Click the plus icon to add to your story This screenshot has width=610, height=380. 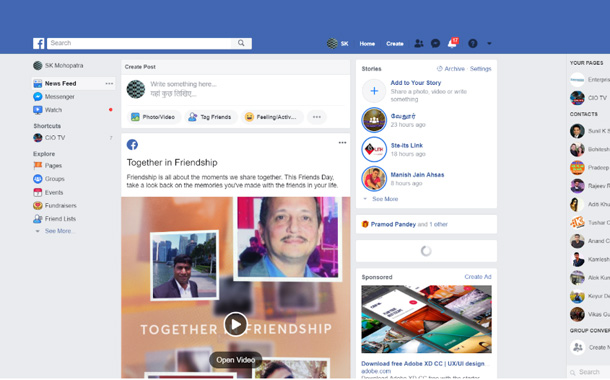(374, 91)
